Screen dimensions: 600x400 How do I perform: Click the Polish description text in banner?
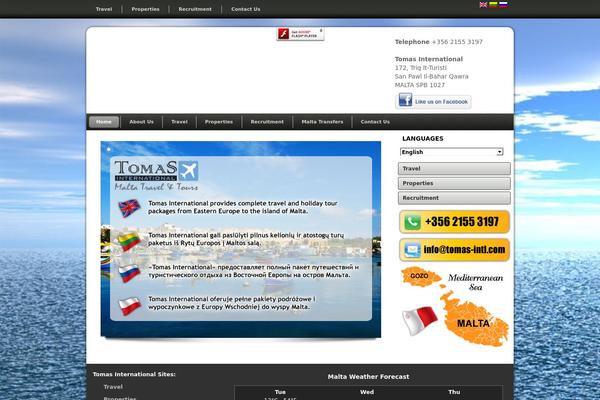232,303
